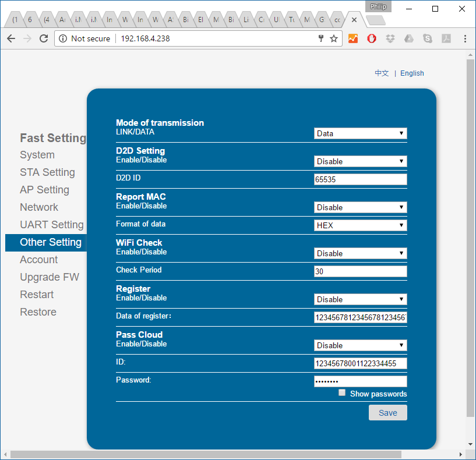The width and height of the screenshot is (476, 460).
Task: Expand the Pass Cloud Enable/Disable dropdown
Action: [360, 345]
